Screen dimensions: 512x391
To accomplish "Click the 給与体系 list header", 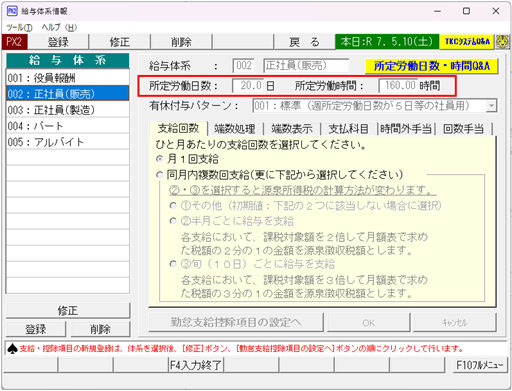I will tap(68, 60).
